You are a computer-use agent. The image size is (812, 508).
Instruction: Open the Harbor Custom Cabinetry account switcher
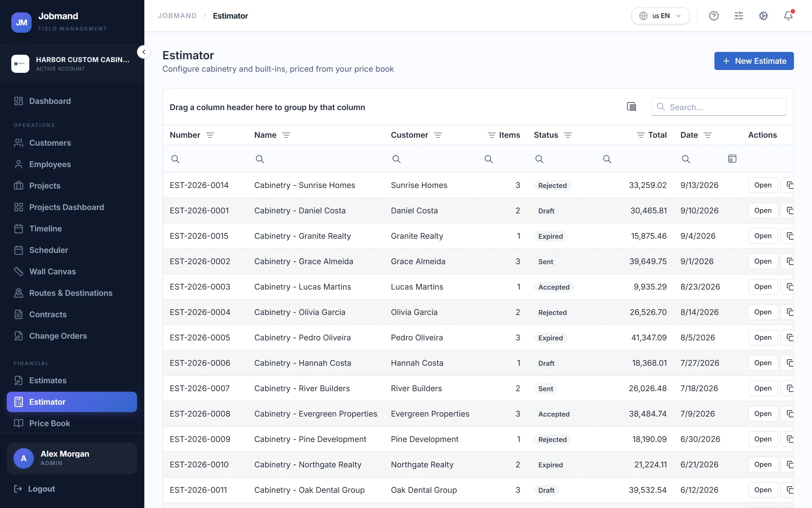[x=72, y=64]
